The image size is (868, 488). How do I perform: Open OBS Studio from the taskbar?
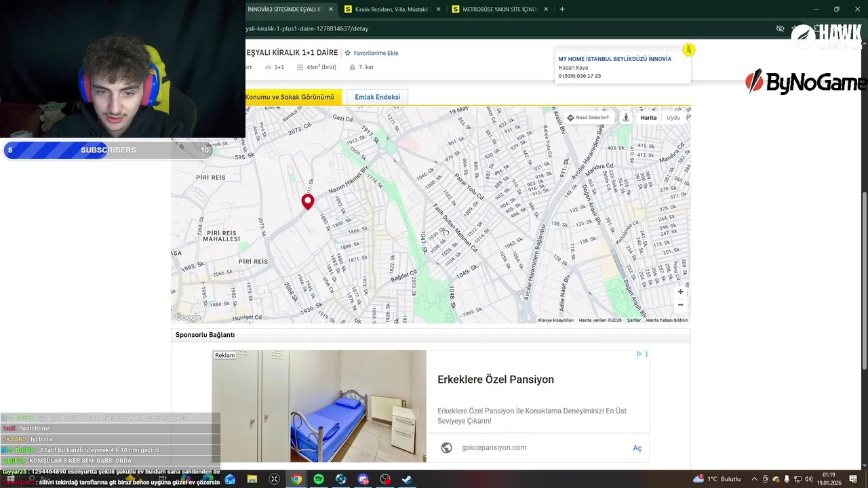tap(385, 479)
